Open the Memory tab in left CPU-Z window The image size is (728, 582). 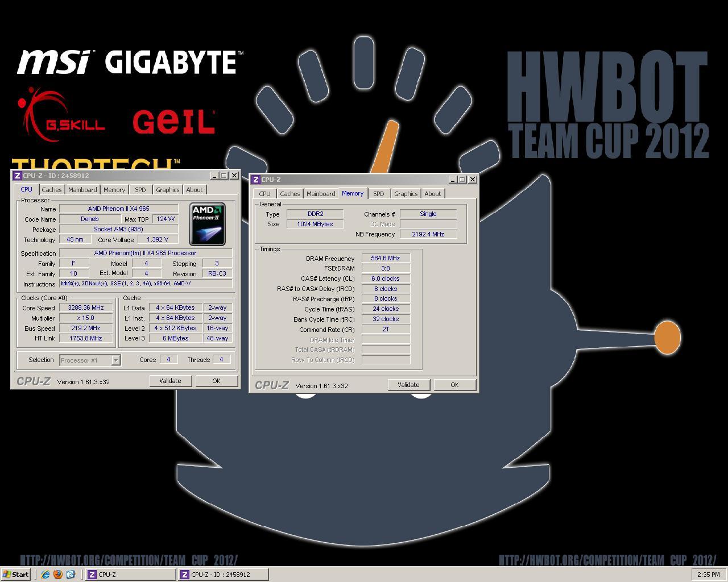[114, 190]
